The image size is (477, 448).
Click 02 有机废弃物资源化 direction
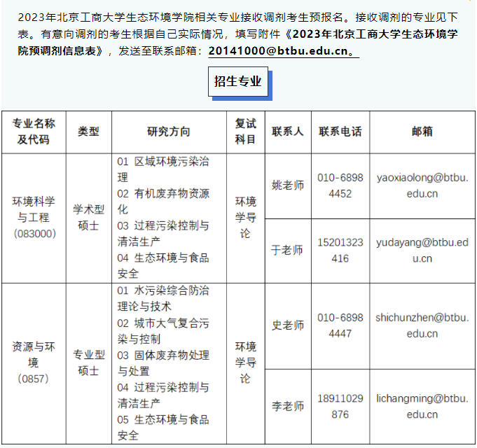pos(163,202)
